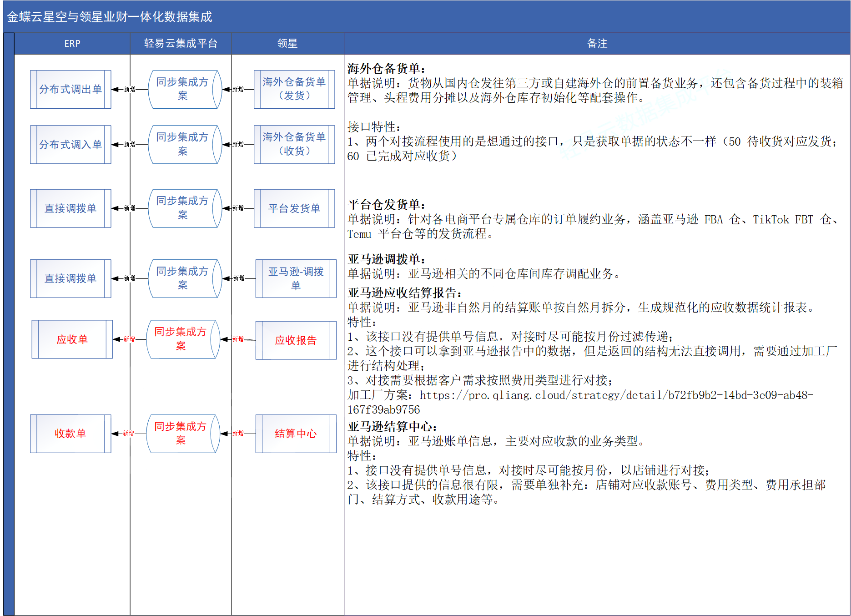Click red 同步集成方案 shape beside 结算中心

[x=181, y=434]
